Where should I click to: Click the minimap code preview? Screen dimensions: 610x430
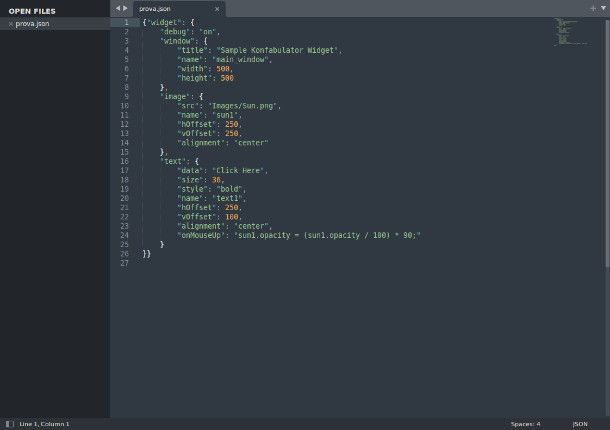(570, 32)
